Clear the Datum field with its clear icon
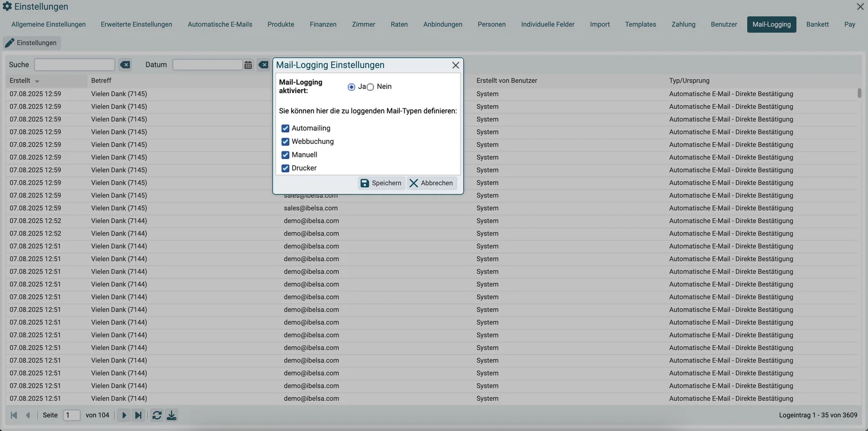 [264, 65]
